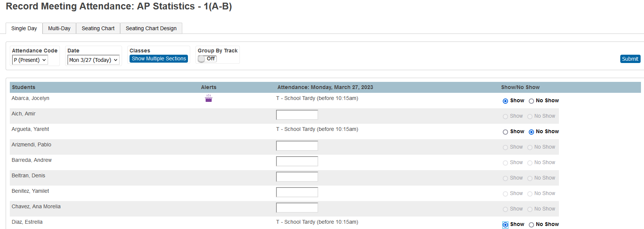This screenshot has width=644, height=229.
Task: Open the Seating Chart tab
Action: 98,28
